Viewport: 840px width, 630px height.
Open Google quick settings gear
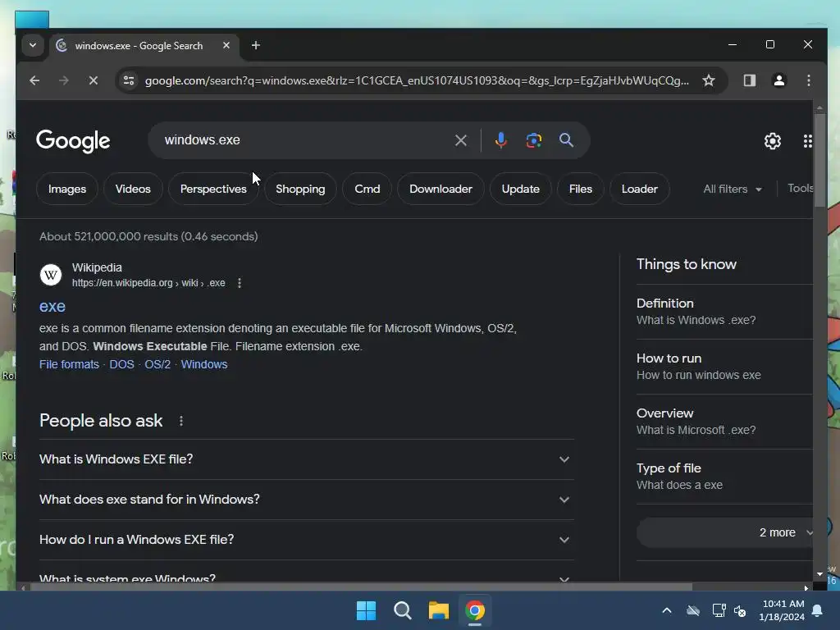point(773,141)
